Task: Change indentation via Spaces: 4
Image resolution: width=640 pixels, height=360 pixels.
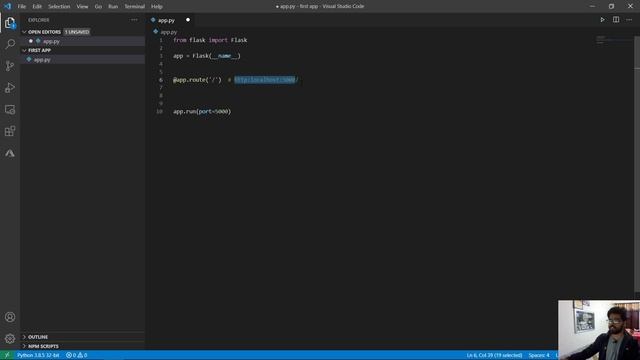Action: coord(539,355)
